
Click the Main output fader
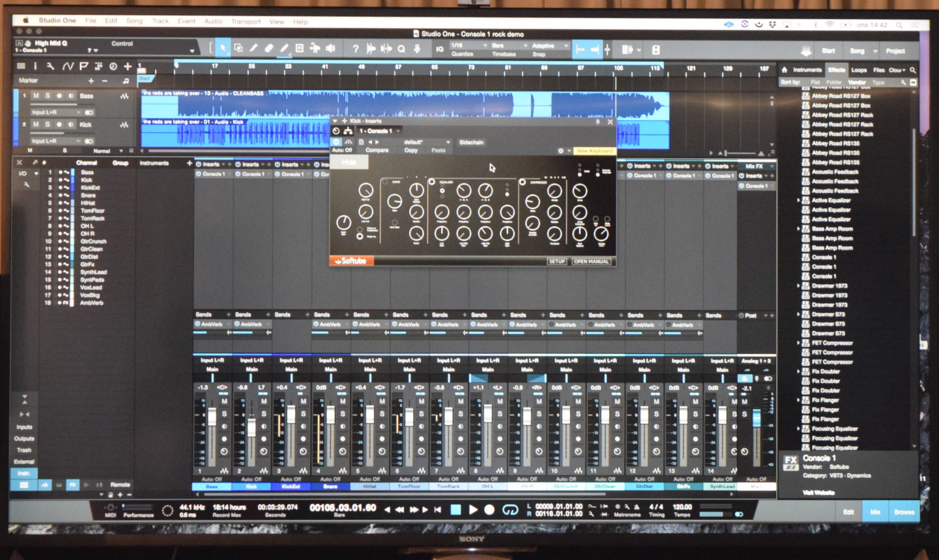click(756, 418)
